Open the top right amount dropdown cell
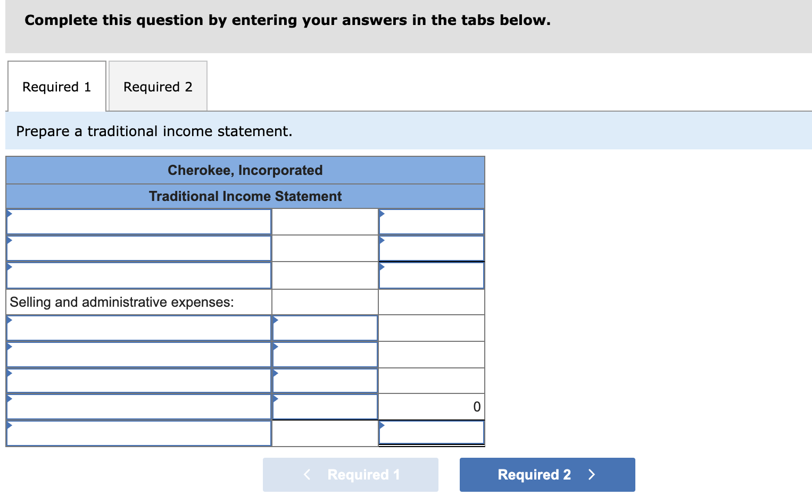 [431, 222]
